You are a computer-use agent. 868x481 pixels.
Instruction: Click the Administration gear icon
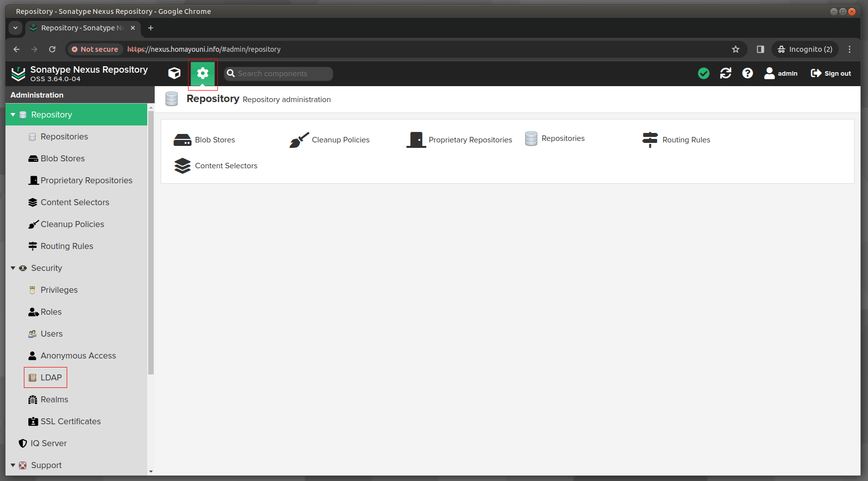(x=202, y=73)
